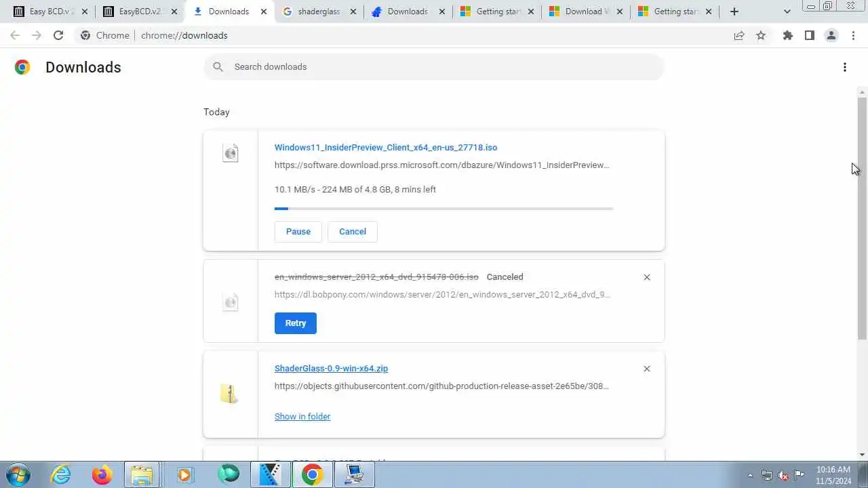Viewport: 868px width, 488px height.
Task: Switch to the EasyBCD.v2 tab
Action: [x=140, y=12]
